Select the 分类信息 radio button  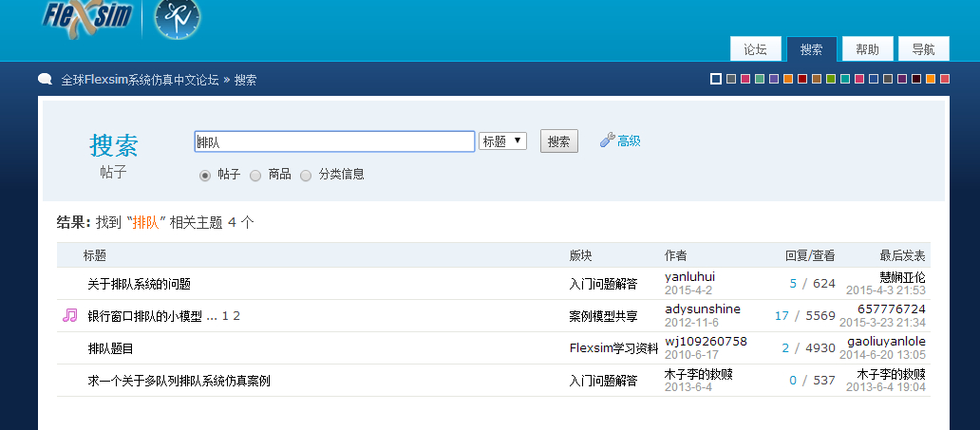[306, 176]
